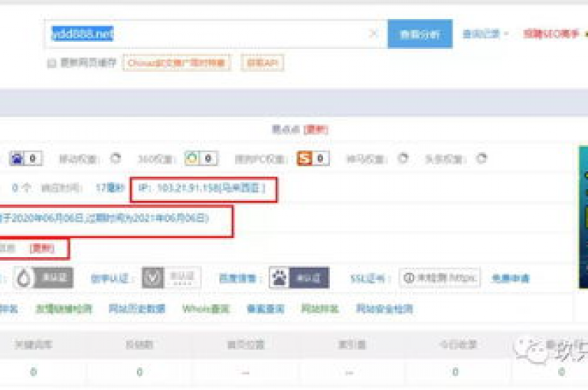Click the IP 103.21.91.158 address text
588x390 pixels.
pyautogui.click(x=202, y=188)
